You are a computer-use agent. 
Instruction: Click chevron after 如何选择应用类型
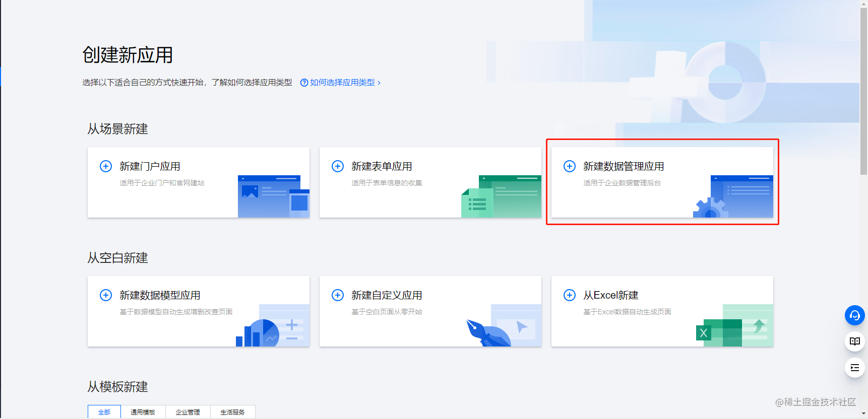point(379,83)
